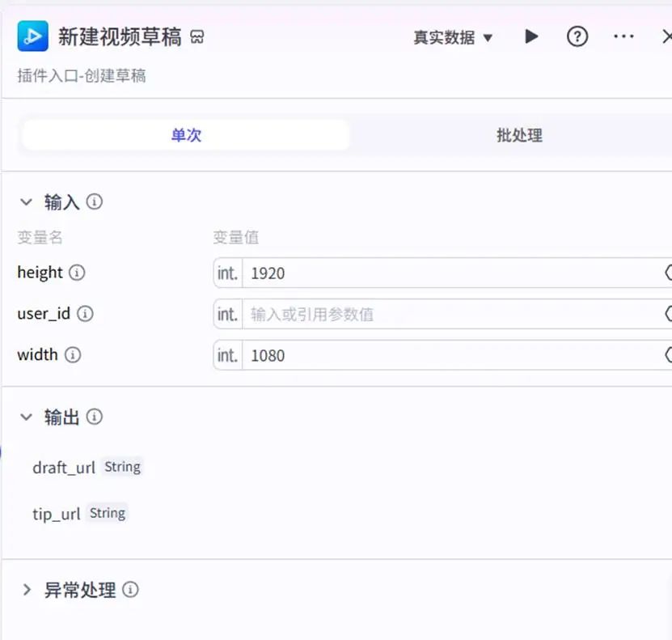This screenshot has height=640, width=672.
Task: Click the height variable name label
Action: tap(40, 272)
